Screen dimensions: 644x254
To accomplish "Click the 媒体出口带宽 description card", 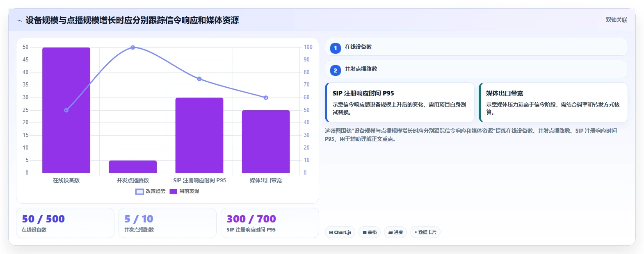I will pos(553,102).
